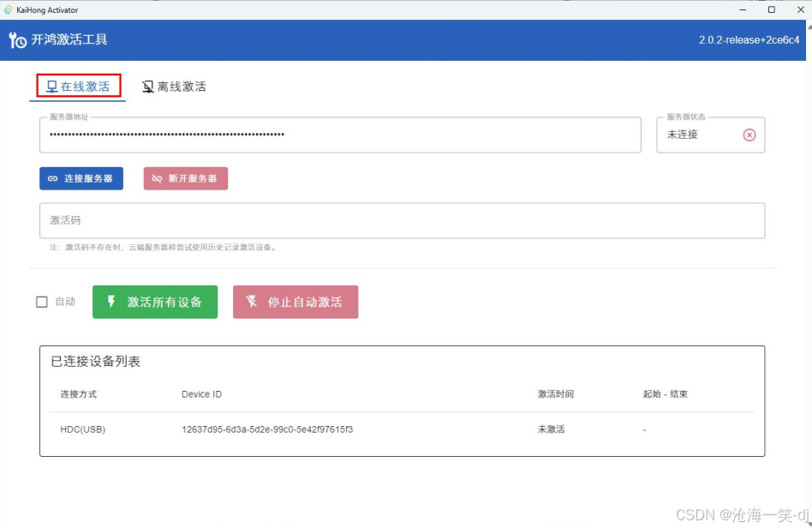Click the 激活所有设备 button
Image resolution: width=812 pixels, height=528 pixels.
click(155, 302)
